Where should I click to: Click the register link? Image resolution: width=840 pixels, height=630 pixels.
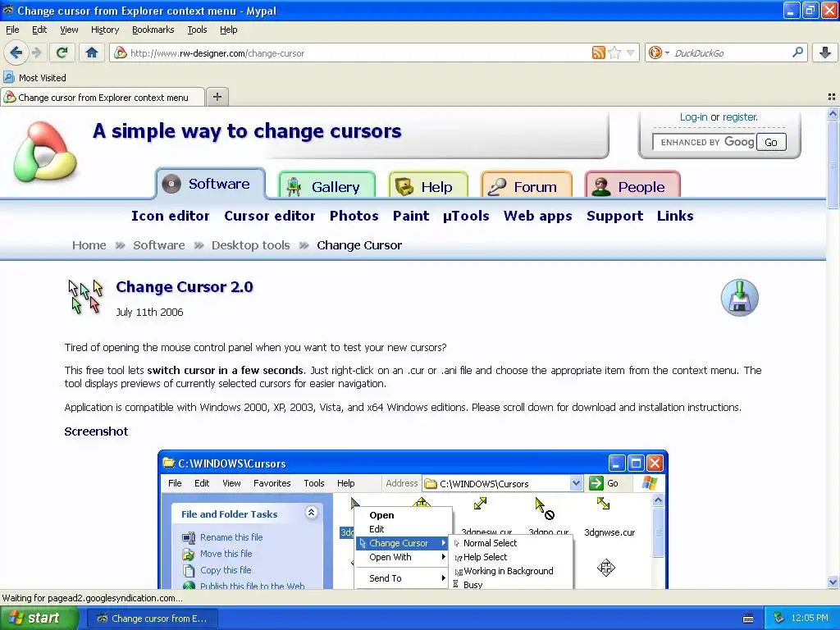pyautogui.click(x=740, y=116)
